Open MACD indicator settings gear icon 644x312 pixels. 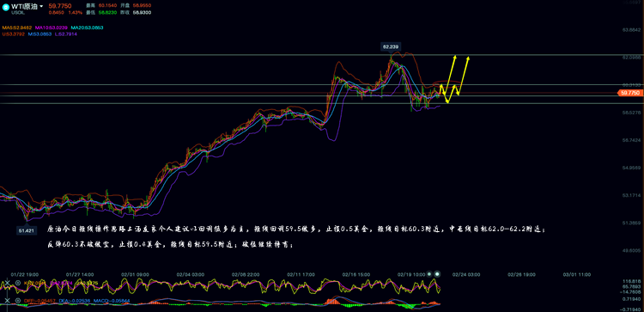click(x=18, y=301)
